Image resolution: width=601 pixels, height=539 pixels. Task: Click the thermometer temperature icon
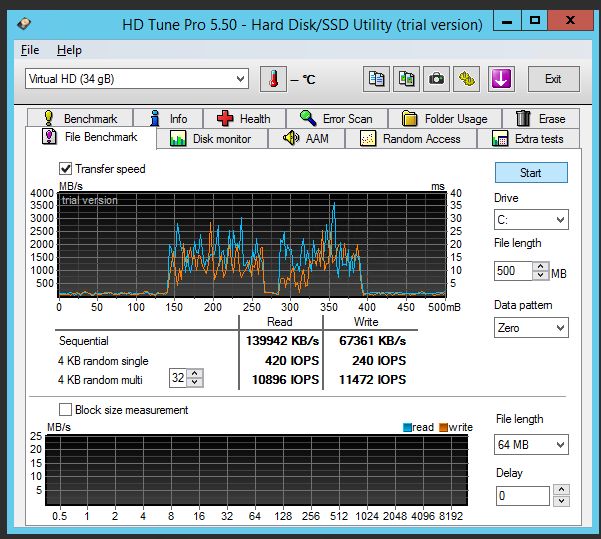coord(273,79)
